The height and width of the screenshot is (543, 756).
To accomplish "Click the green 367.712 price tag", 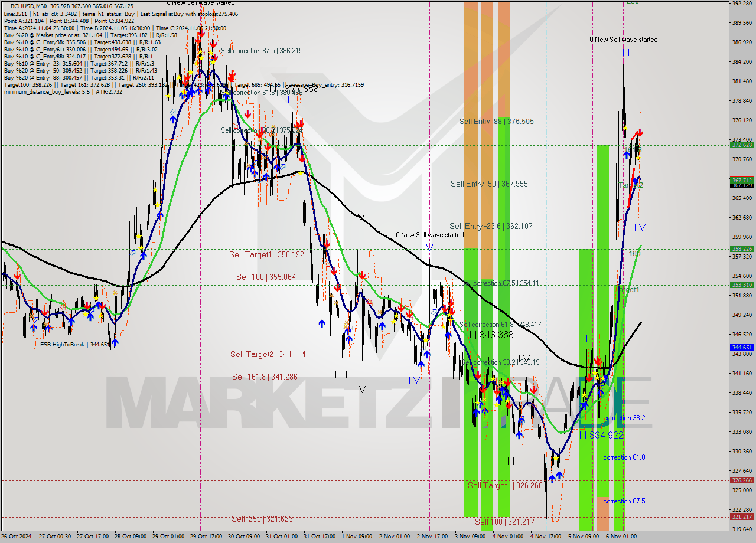I will [742, 180].
